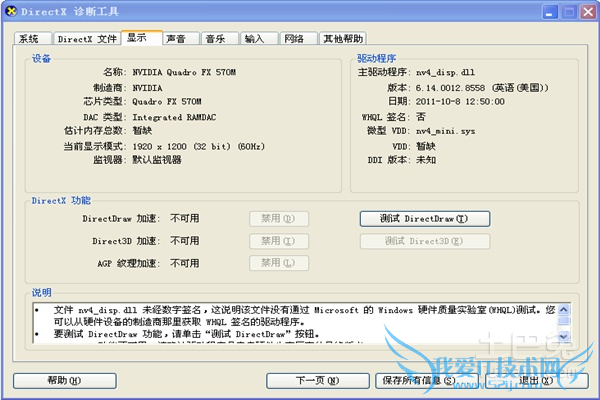Click 不可用 status next to Direct3D 加速
The height and width of the screenshot is (400, 600).
tap(185, 241)
